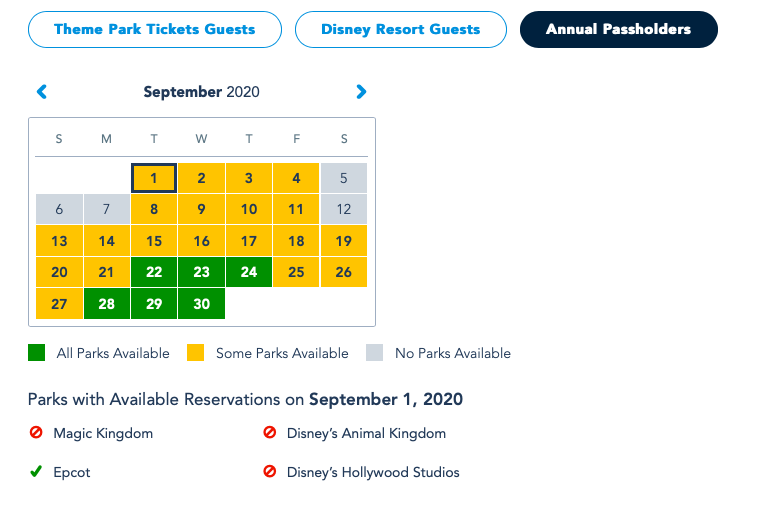
Task: Switch to Disney Resort Guests tab
Action: click(x=400, y=30)
